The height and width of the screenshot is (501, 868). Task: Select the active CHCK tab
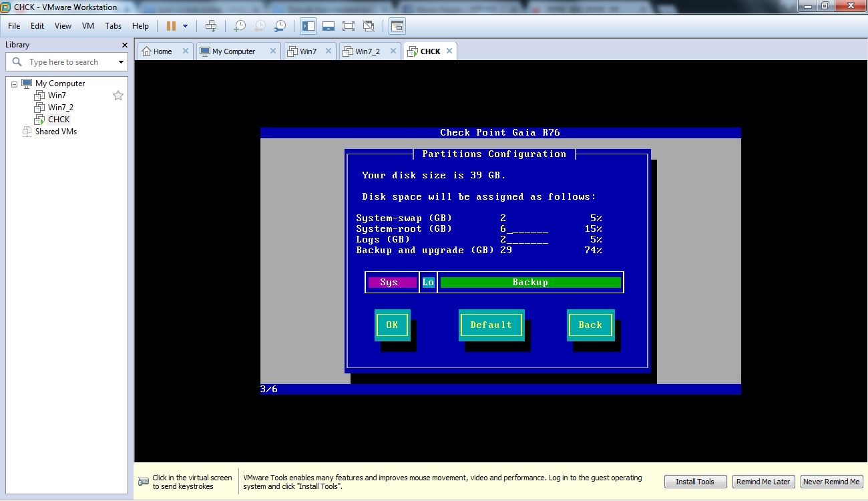coord(430,51)
